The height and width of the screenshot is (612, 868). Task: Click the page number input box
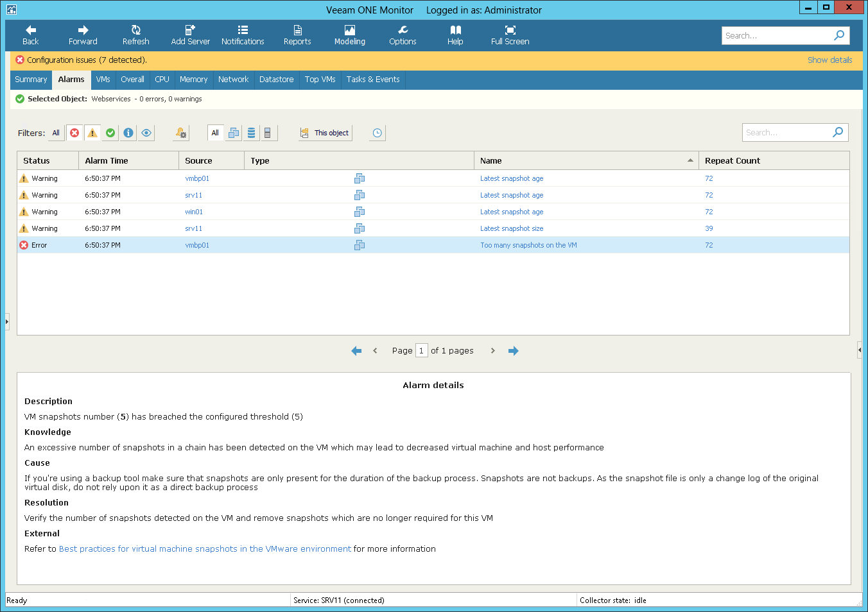[x=421, y=350]
